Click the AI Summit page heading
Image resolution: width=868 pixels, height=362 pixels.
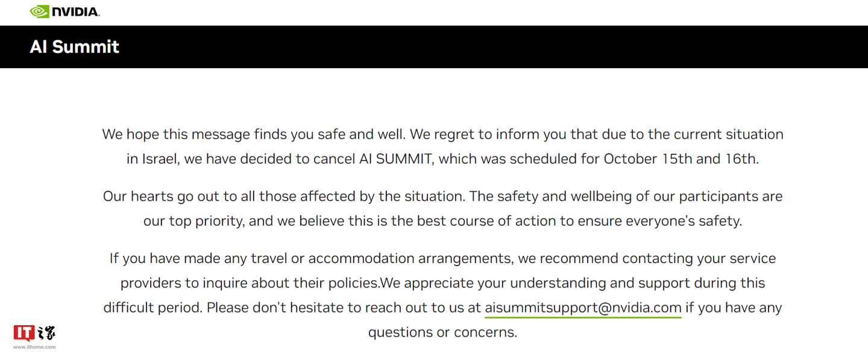coord(75,47)
